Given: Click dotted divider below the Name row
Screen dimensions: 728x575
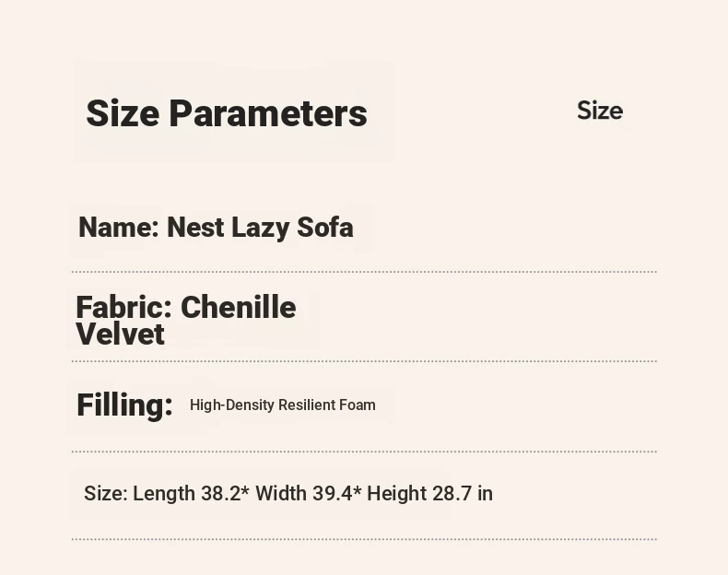Looking at the screenshot, I should coord(364,272).
